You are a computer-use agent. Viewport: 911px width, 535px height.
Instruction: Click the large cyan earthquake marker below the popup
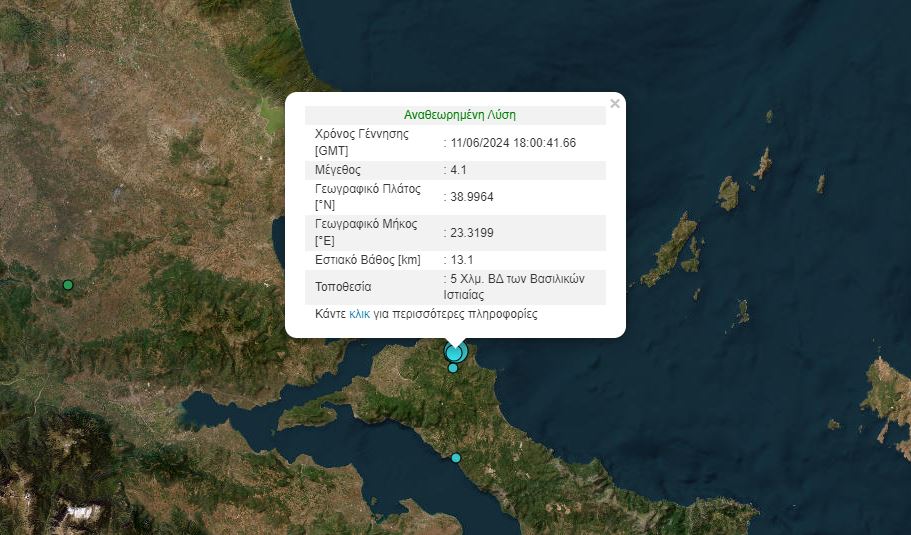456,352
